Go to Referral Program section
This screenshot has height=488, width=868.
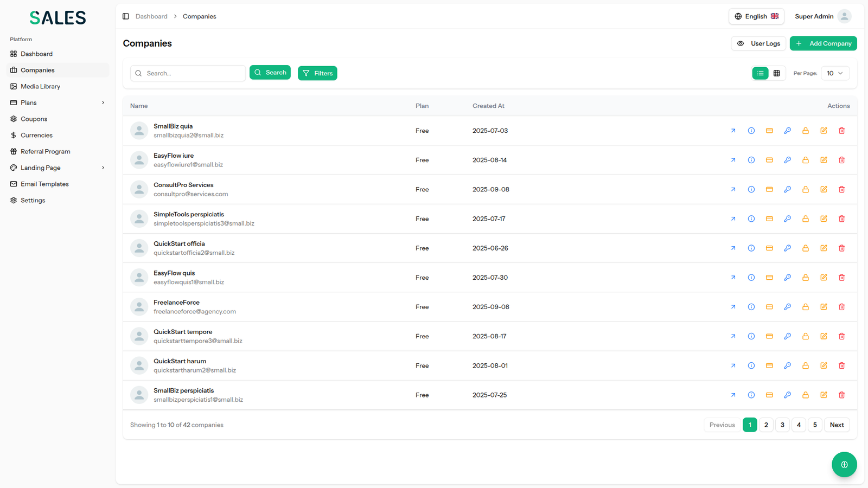point(45,151)
